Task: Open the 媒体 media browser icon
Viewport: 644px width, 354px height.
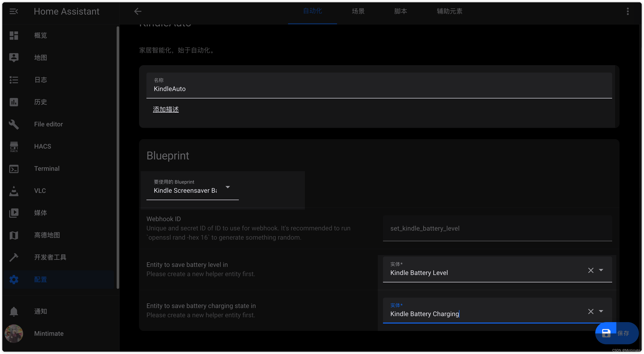Action: [x=14, y=213]
